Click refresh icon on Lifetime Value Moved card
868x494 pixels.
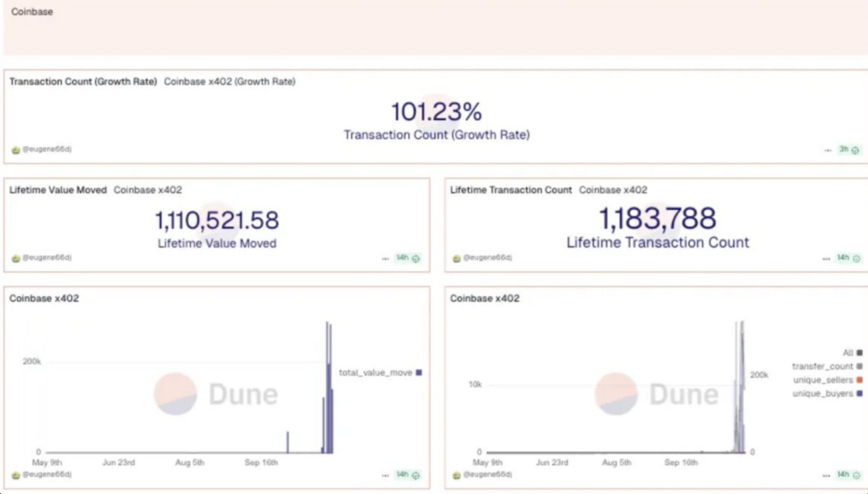416,259
